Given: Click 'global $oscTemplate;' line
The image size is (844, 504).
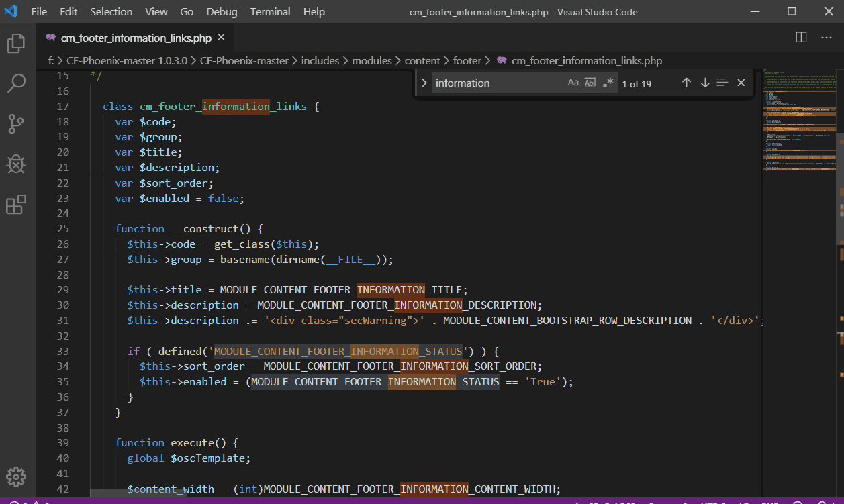Looking at the screenshot, I should (189, 458).
